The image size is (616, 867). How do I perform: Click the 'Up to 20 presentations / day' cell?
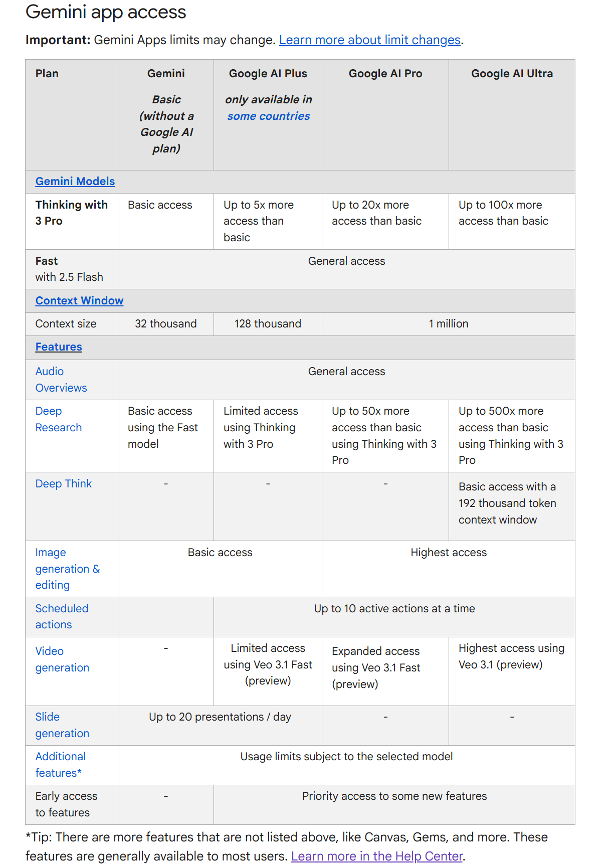pos(220,717)
